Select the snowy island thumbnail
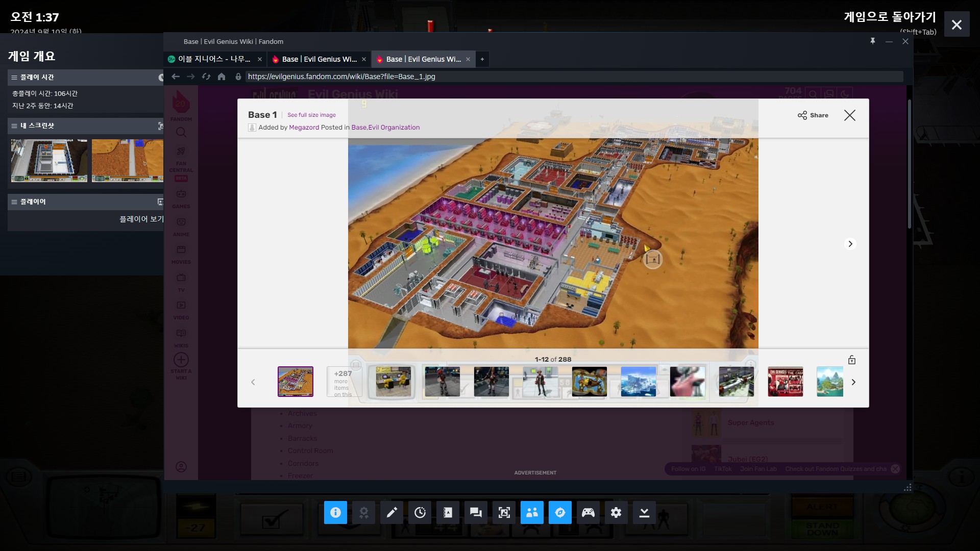Image resolution: width=980 pixels, height=551 pixels. [x=638, y=382]
